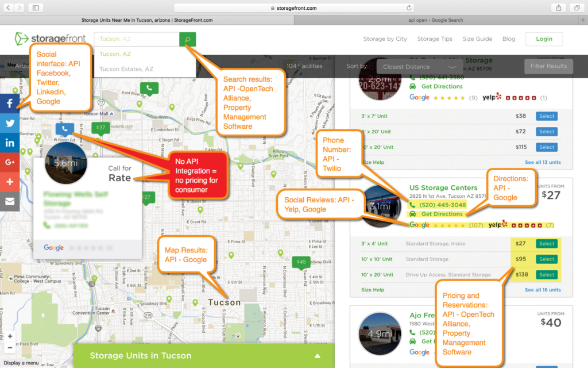Zoom in the map with the plus control
The width and height of the screenshot is (588, 368).
pos(10,336)
